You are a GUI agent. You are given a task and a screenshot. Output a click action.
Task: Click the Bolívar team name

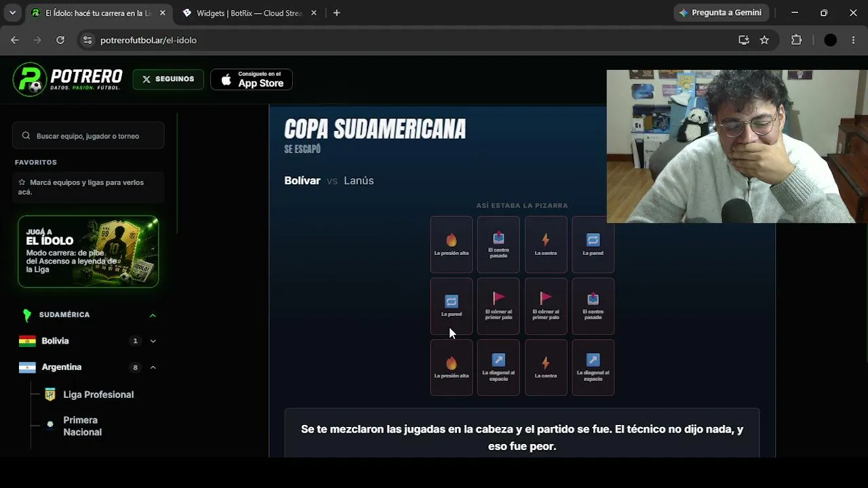(x=302, y=180)
